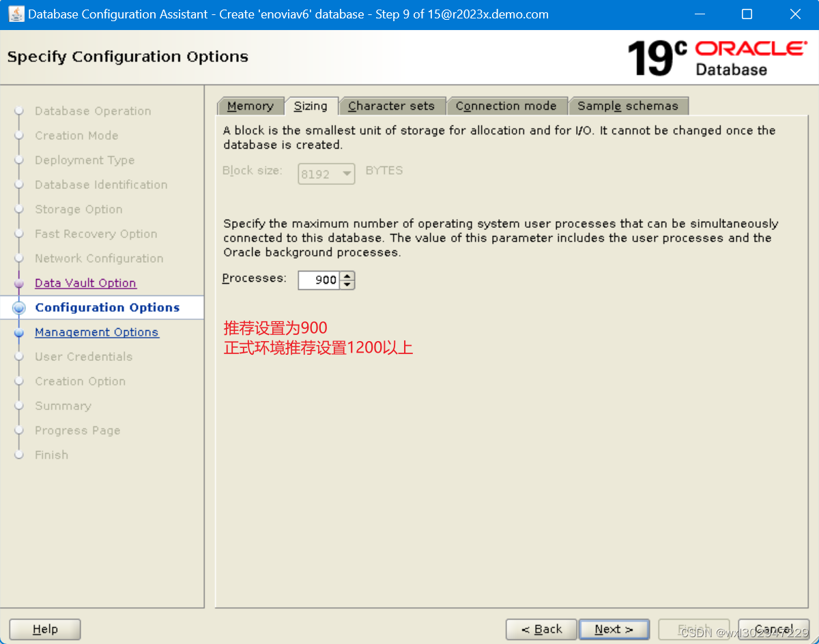Click the Storage Option step label
The width and height of the screenshot is (819, 644).
pos(78,209)
